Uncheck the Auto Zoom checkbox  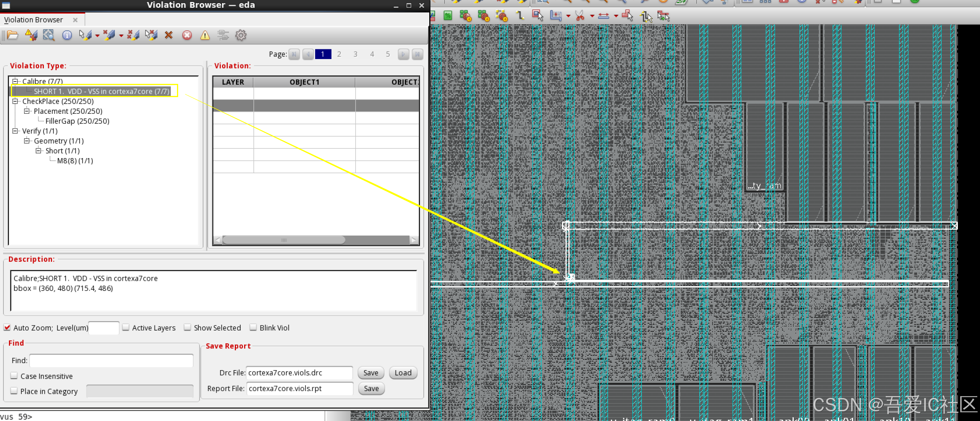[7, 327]
